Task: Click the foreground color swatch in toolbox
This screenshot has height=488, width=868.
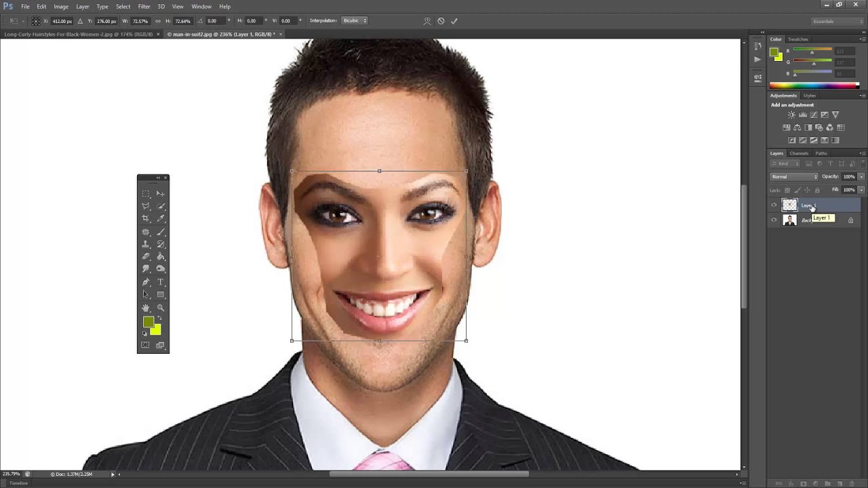Action: (148, 322)
